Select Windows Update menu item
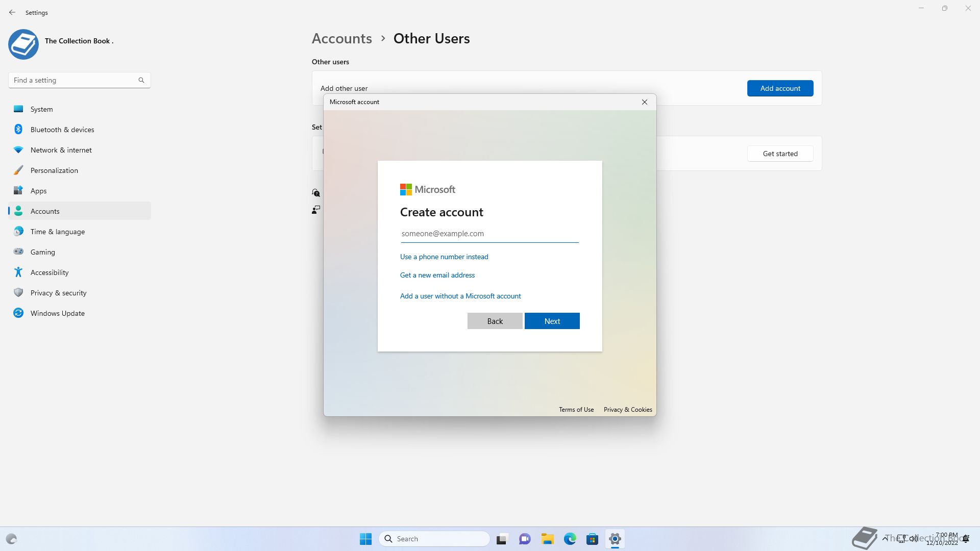 click(x=80, y=313)
